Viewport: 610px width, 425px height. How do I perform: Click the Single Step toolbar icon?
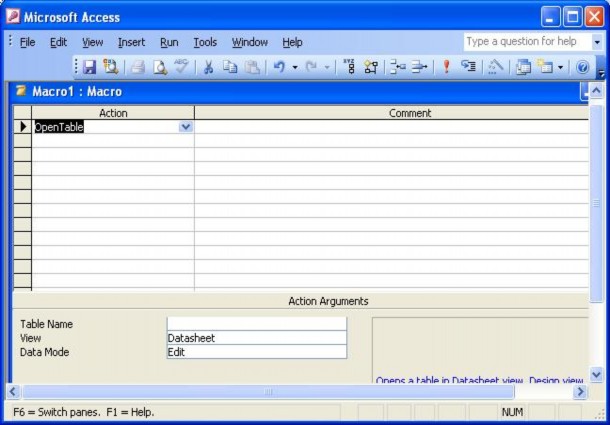[468, 66]
